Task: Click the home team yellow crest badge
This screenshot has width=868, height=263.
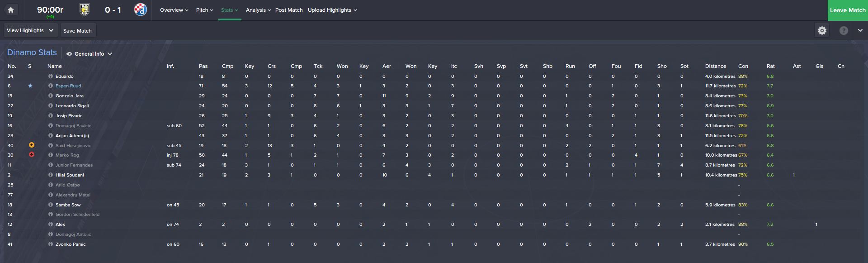Action: [x=85, y=10]
